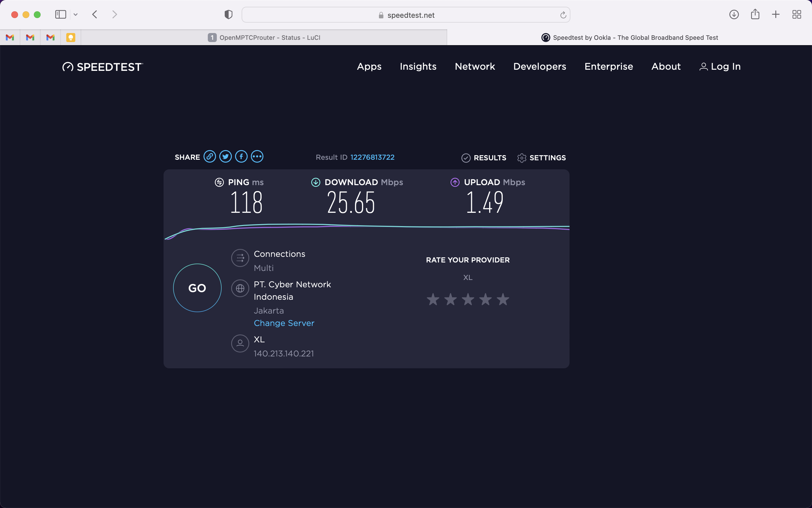
Task: Open the Developers menu
Action: point(540,67)
